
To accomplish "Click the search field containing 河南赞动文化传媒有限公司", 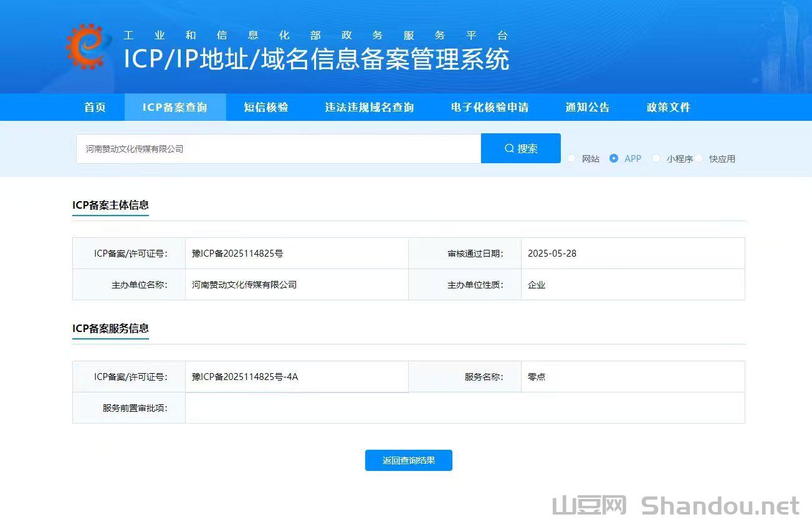I will point(278,149).
